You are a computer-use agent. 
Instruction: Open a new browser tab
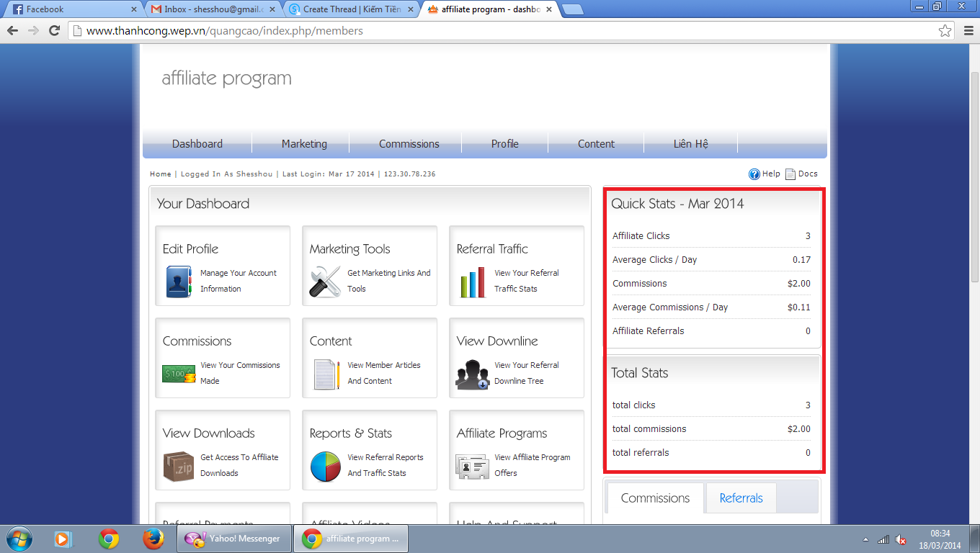(573, 9)
